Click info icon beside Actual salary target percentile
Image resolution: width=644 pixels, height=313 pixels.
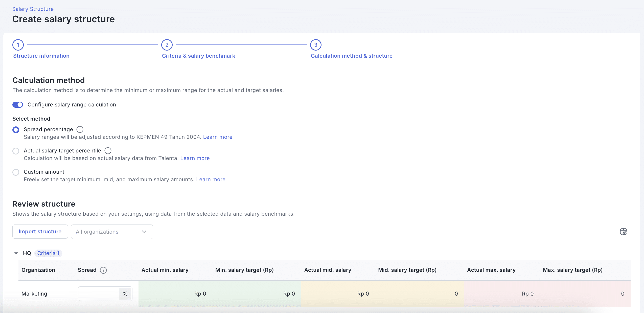coord(108,151)
